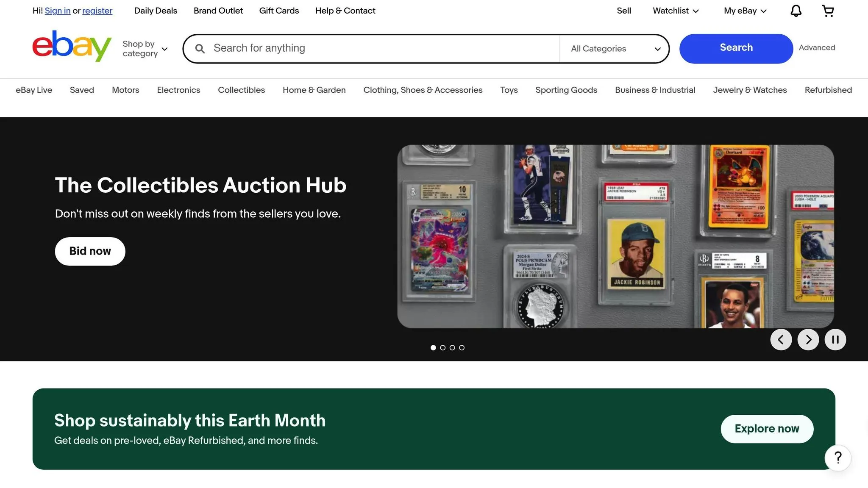The height and width of the screenshot is (488, 868).
Task: Click the register link
Action: click(x=97, y=11)
